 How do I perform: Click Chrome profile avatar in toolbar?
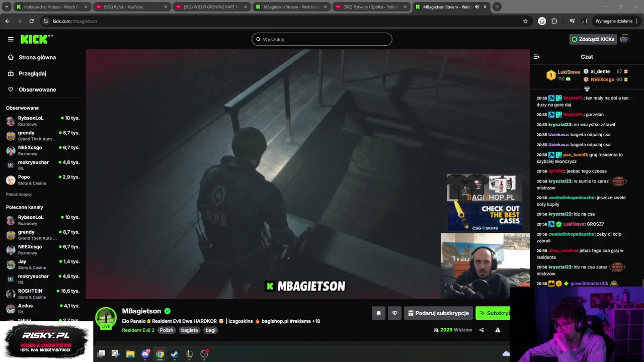point(584,21)
